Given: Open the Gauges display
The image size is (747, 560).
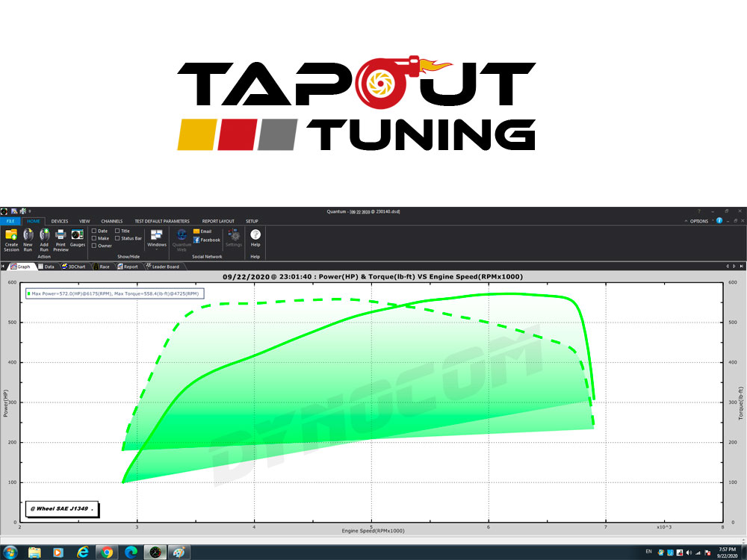Looking at the screenshot, I should 77,237.
